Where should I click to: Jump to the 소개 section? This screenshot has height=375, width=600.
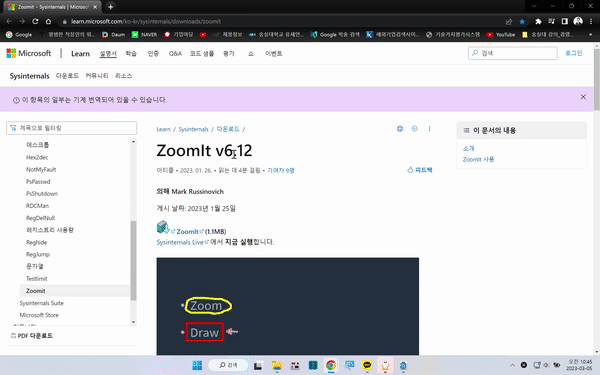tap(468, 148)
